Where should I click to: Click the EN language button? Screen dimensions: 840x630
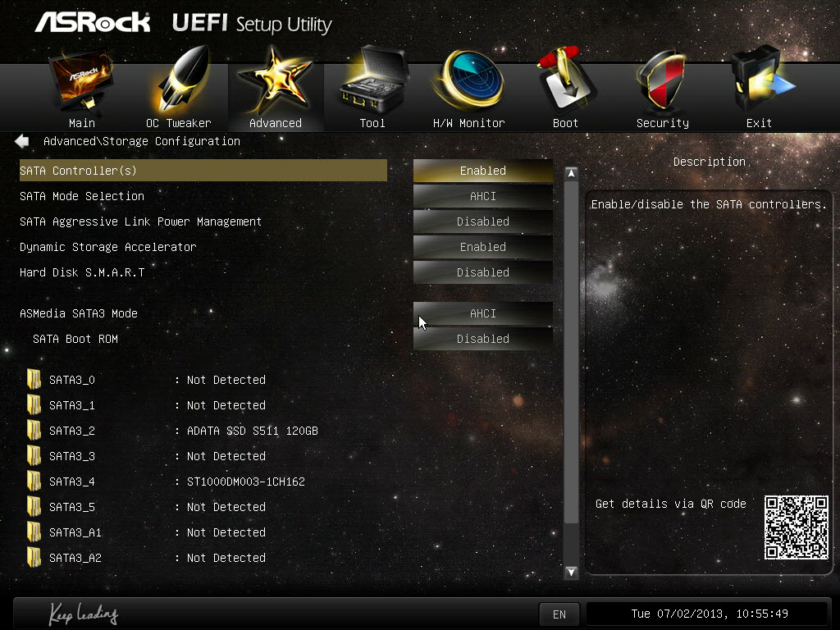coord(559,614)
